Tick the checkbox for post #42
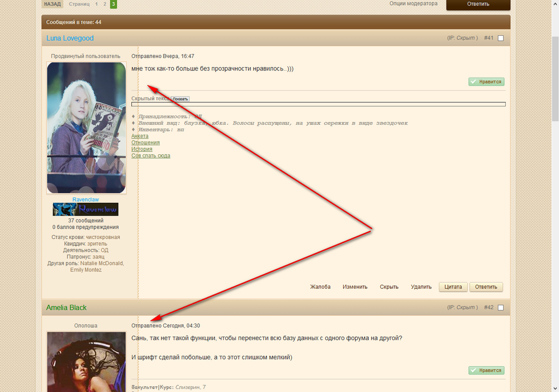 [x=501, y=308]
